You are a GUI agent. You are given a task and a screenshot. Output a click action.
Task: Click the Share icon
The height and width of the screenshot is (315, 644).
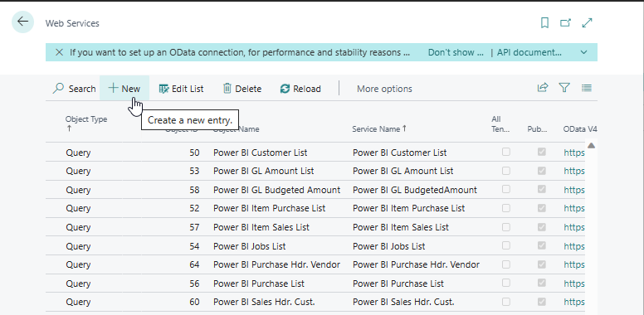coord(543,87)
